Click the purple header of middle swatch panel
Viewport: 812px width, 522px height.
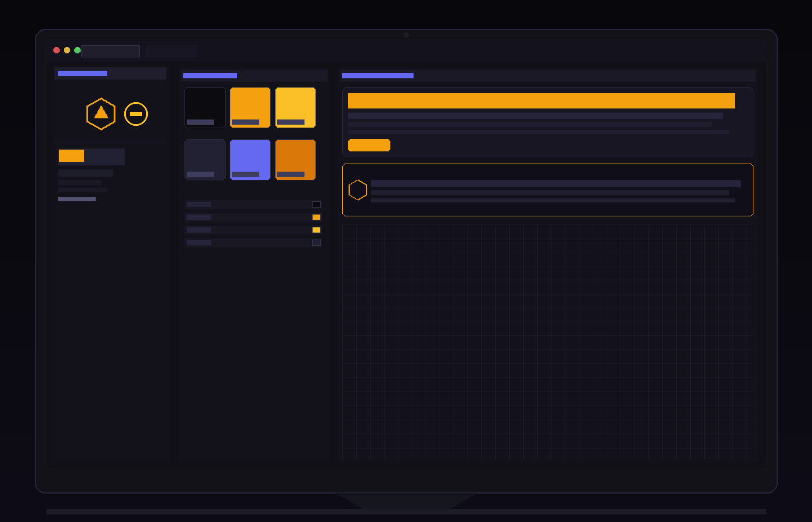click(x=210, y=75)
